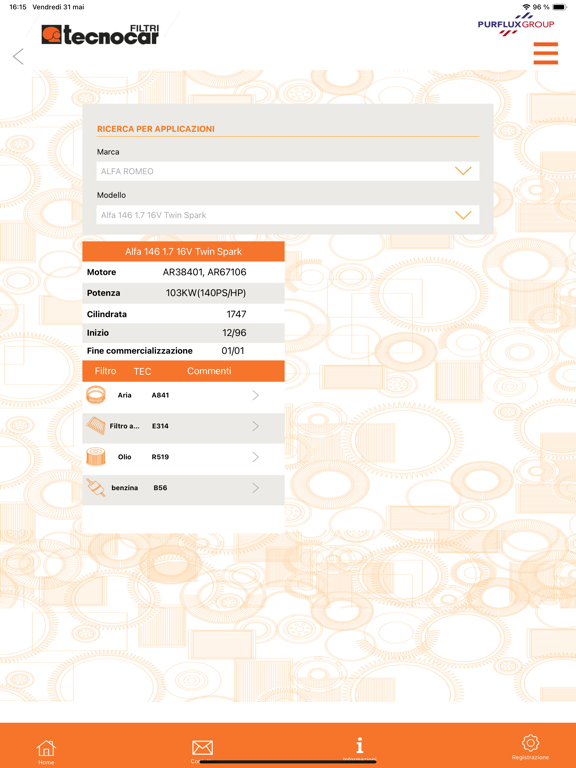The width and height of the screenshot is (576, 768).
Task: Select the Olio filter icon
Action: tap(96, 456)
